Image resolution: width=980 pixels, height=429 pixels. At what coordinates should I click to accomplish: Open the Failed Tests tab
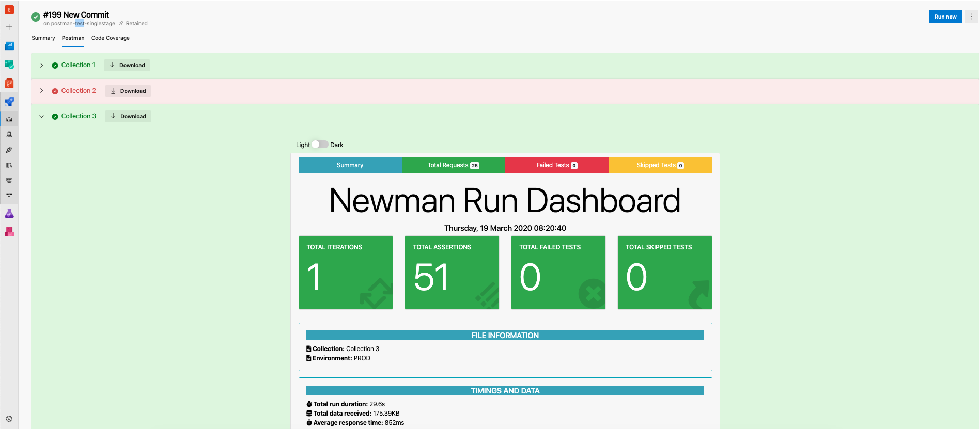pyautogui.click(x=557, y=165)
